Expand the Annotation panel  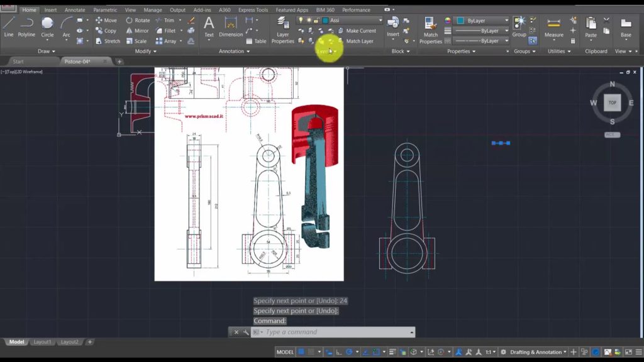coord(234,52)
